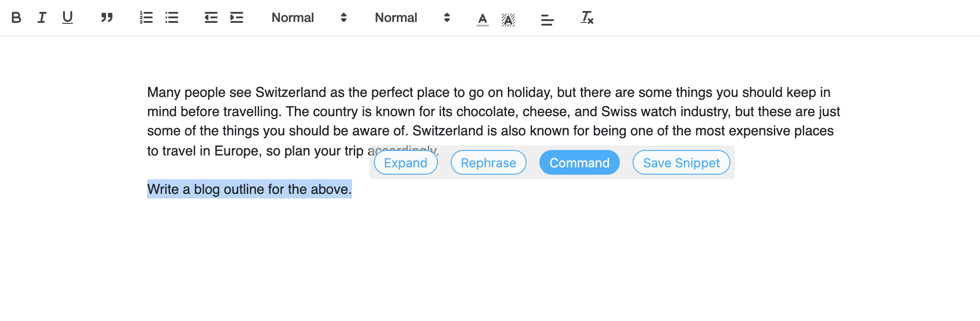Insert a numbered list
Viewport: 980px width, 321px height.
146,18
